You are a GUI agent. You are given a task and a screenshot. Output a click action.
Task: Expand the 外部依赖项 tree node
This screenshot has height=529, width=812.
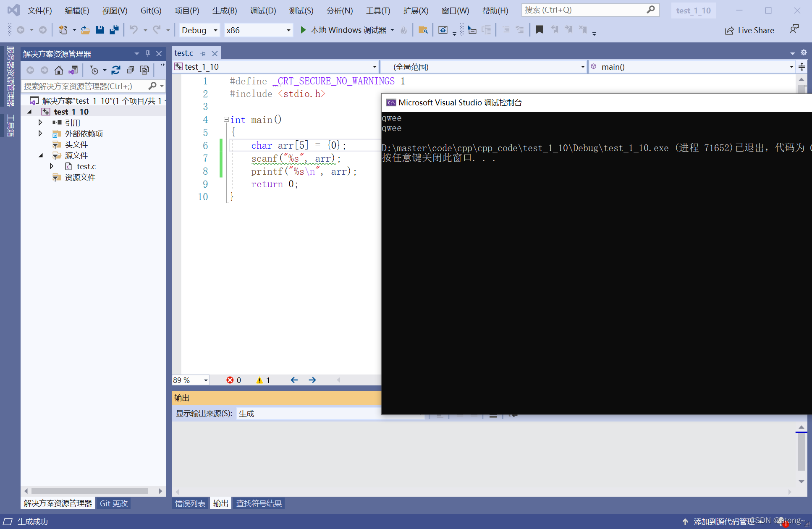[40, 134]
